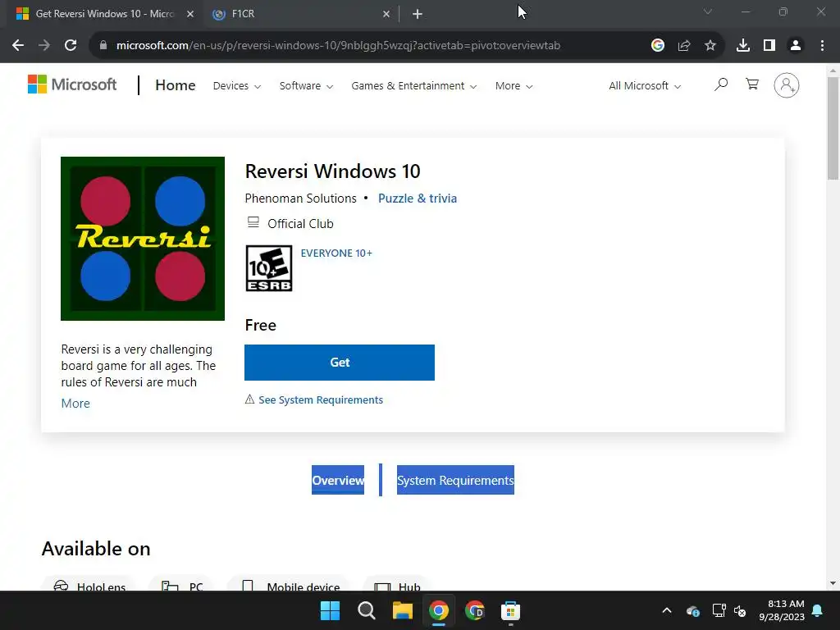Open the Google account icon in address bar
The width and height of the screenshot is (840, 630).
658,46
